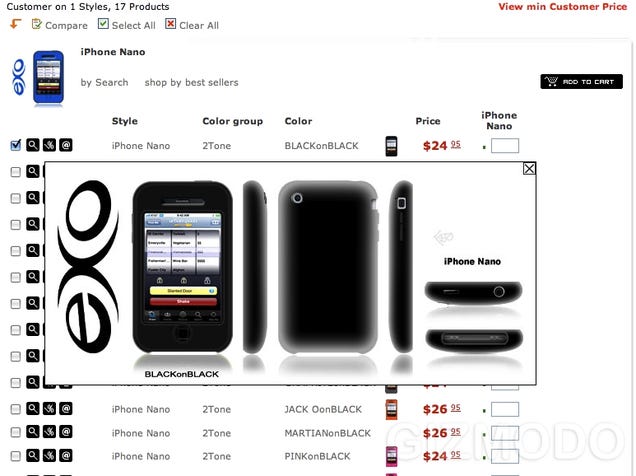Click magnifier icon in PINKonBLACK row
The width and height of the screenshot is (636, 476).
33,455
